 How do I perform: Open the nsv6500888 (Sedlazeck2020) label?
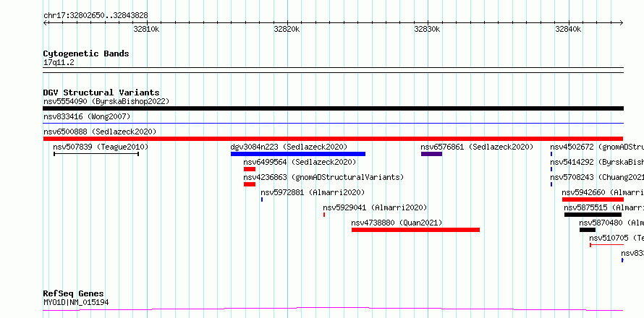pos(100,132)
